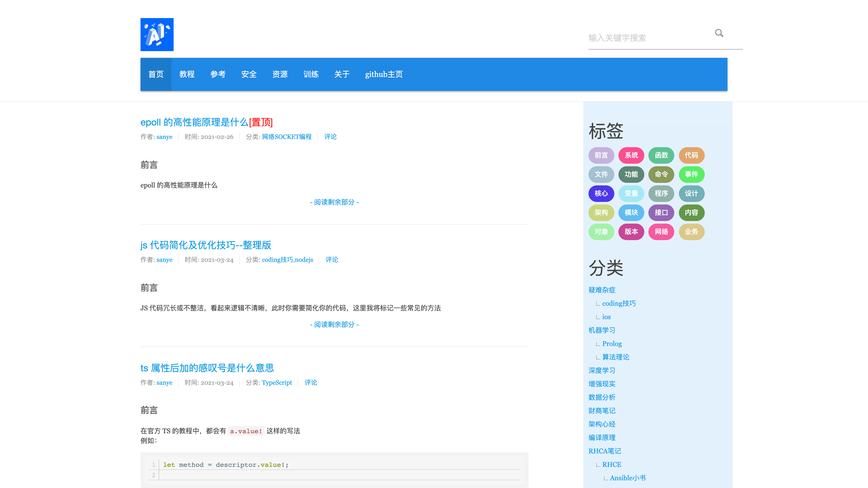
Task: Click the pink 系统 tag
Action: [x=631, y=155]
